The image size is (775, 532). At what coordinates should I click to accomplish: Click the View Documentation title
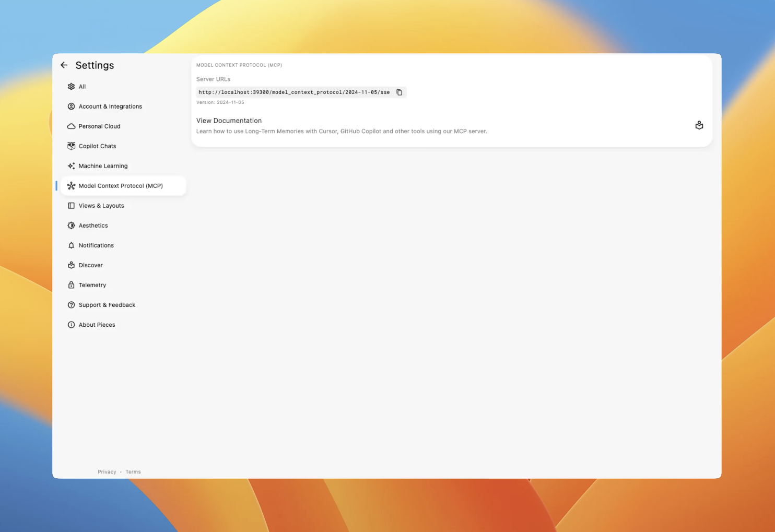pos(229,121)
